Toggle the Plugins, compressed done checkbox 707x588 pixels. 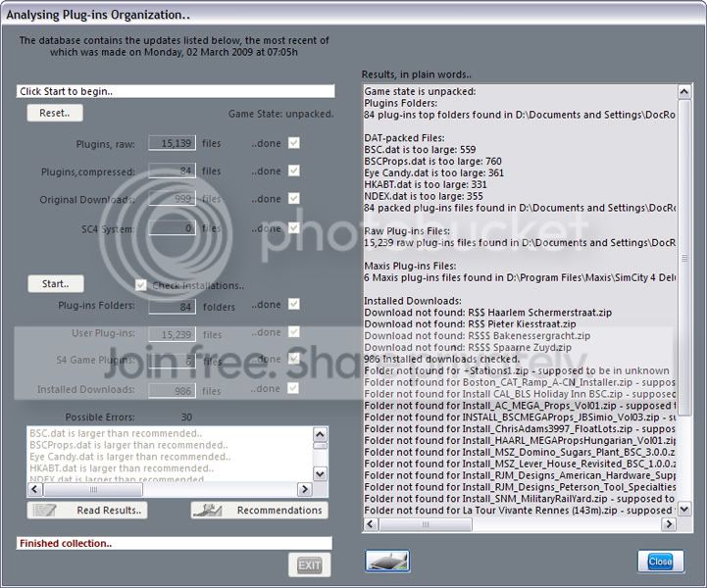click(x=294, y=171)
